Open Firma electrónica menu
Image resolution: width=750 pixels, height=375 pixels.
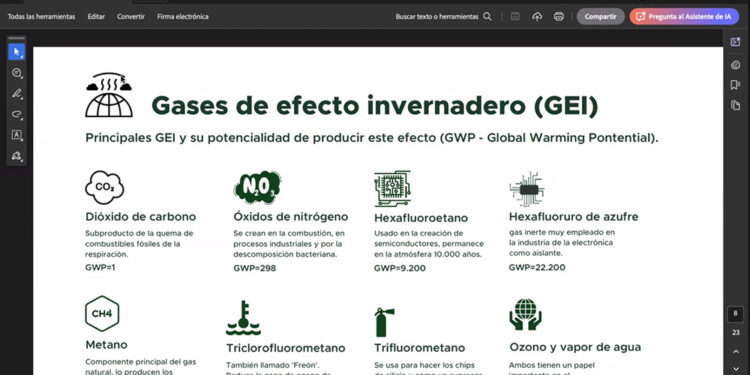183,16
